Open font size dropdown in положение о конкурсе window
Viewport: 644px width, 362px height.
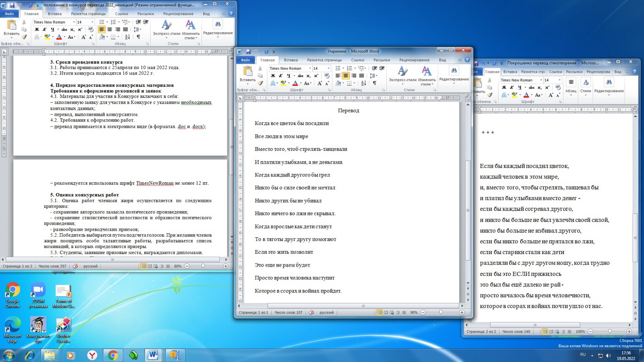[92, 22]
